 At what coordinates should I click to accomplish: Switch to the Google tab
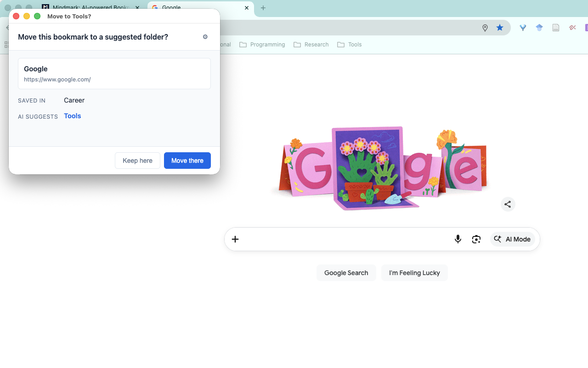pyautogui.click(x=200, y=8)
